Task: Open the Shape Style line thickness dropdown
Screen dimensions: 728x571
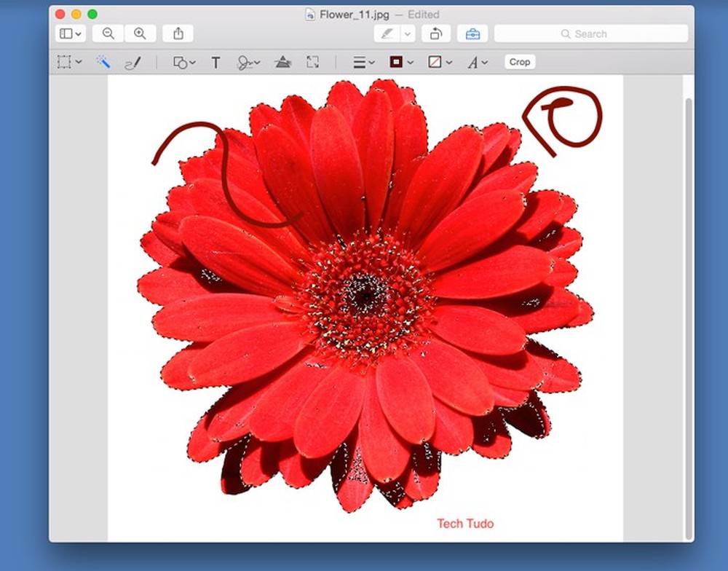Action: [x=362, y=62]
